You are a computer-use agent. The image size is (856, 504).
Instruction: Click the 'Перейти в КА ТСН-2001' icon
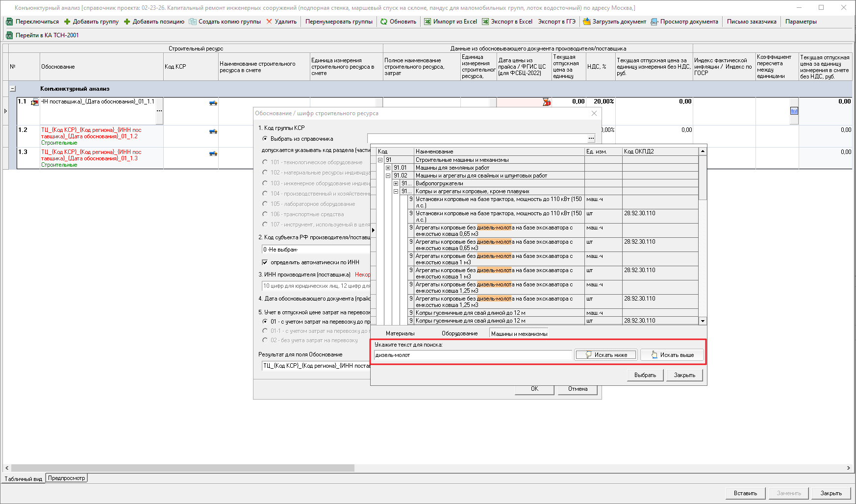pyautogui.click(x=9, y=35)
